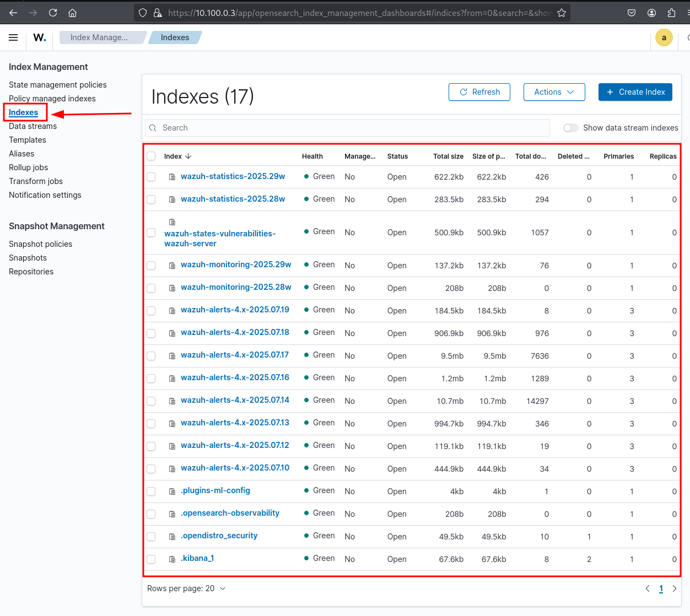Check the box for wazuh-alerts-4.x-2025.07.18

click(151, 333)
